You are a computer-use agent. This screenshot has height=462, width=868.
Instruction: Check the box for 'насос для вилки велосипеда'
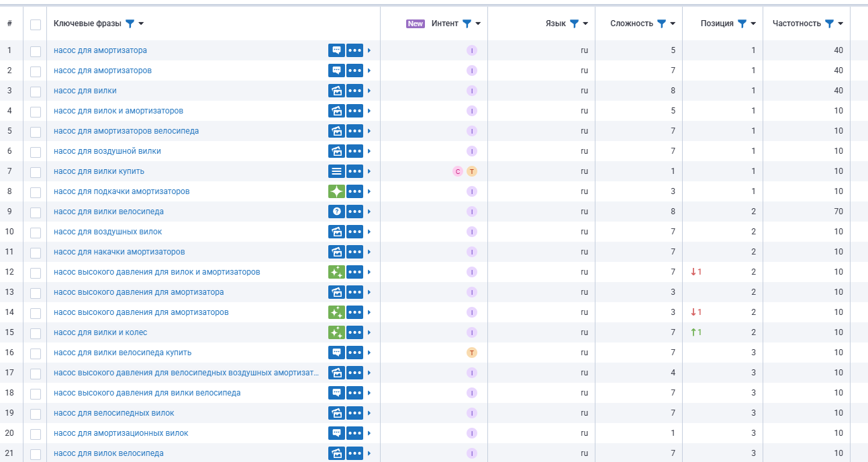(36, 212)
